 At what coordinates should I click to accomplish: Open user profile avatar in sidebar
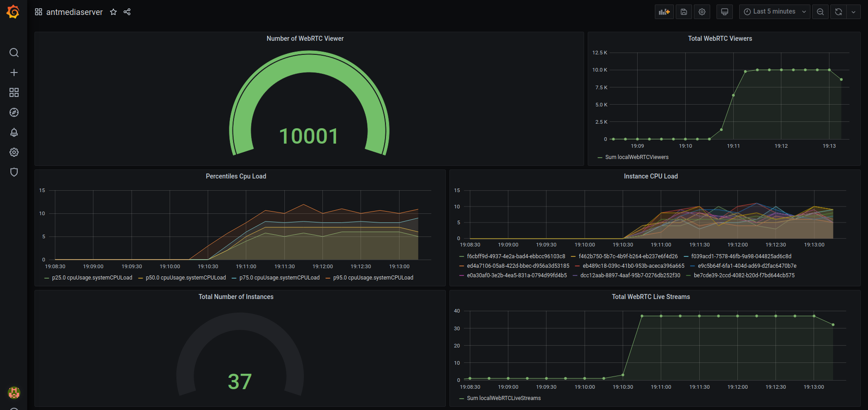click(14, 392)
